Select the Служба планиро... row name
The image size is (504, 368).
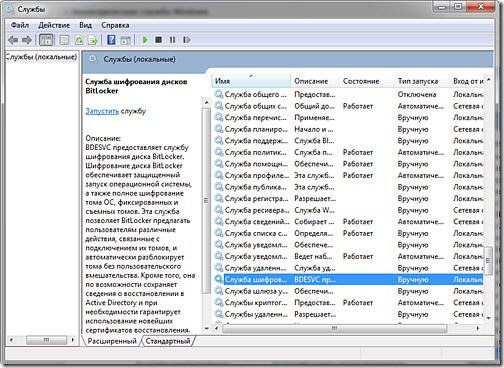[256, 129]
